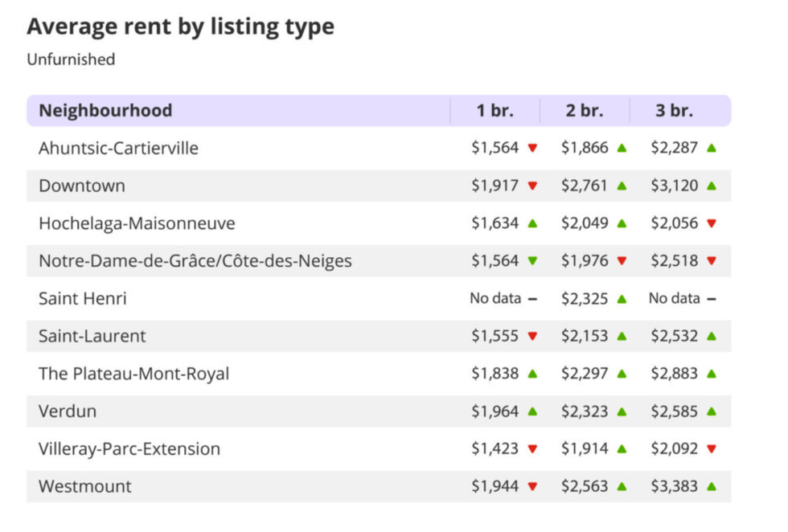Click green down arrow by Notre-Dame-de-Grâce 1 br. rent
The image size is (788, 532).
(532, 261)
